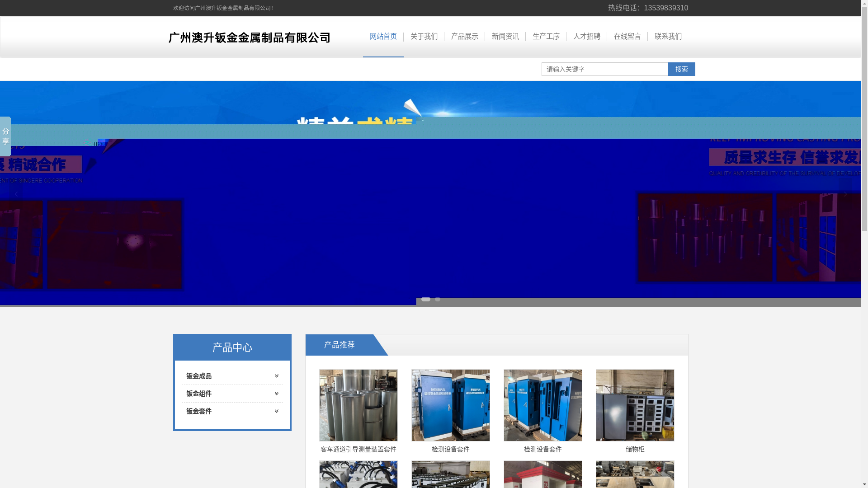Expand the 钣金成品 category chevron
The height and width of the screenshot is (488, 868).
276,376
